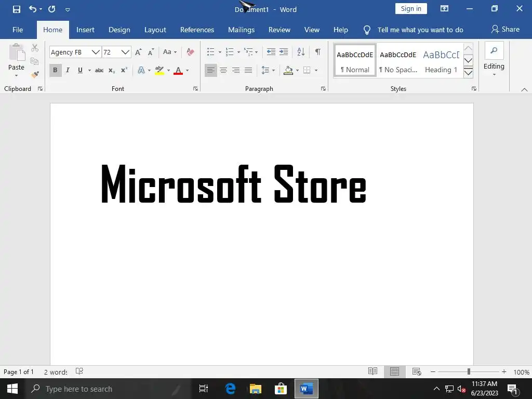Select the Format Painter brush
The width and height of the screenshot is (532, 399).
click(35, 74)
